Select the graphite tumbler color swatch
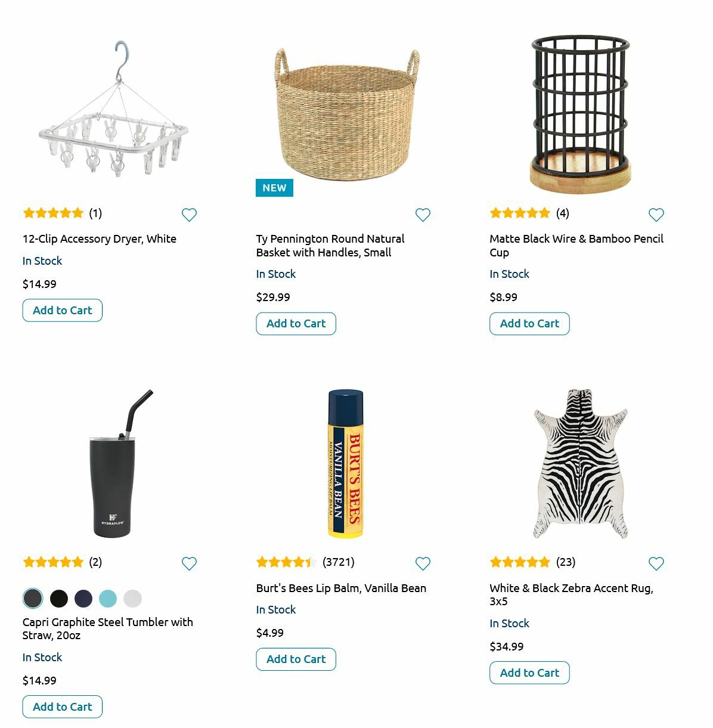The height and width of the screenshot is (728, 713). point(33,598)
